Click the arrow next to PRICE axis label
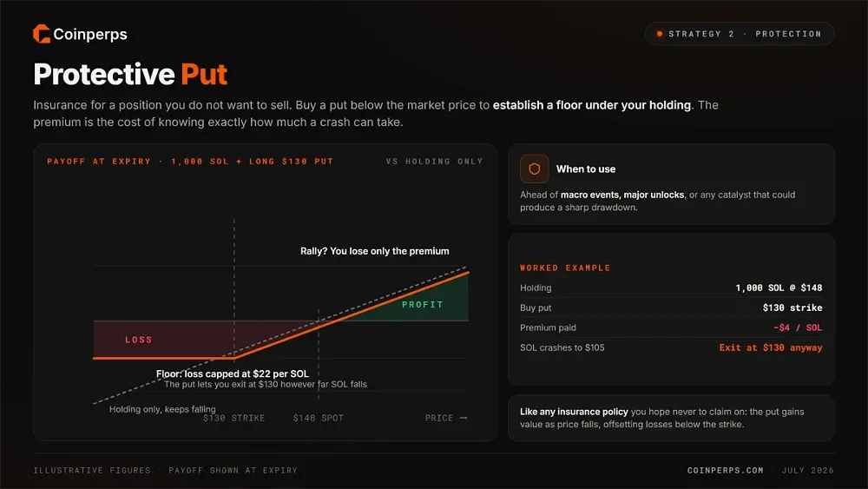 (x=464, y=418)
